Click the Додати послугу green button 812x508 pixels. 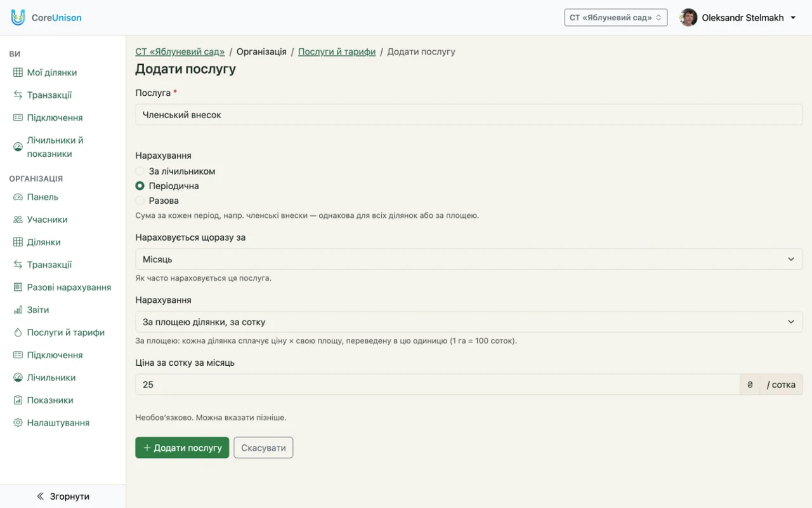[182, 448]
